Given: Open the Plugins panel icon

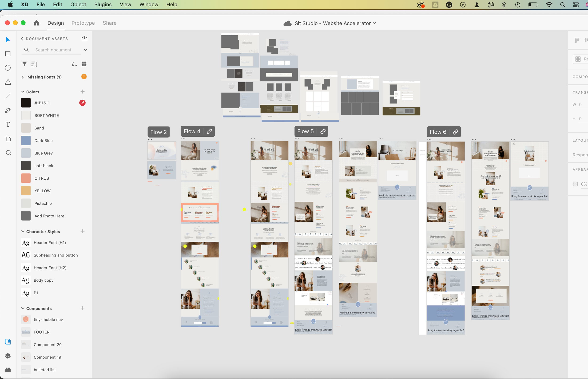Looking at the screenshot, I should pyautogui.click(x=8, y=370).
